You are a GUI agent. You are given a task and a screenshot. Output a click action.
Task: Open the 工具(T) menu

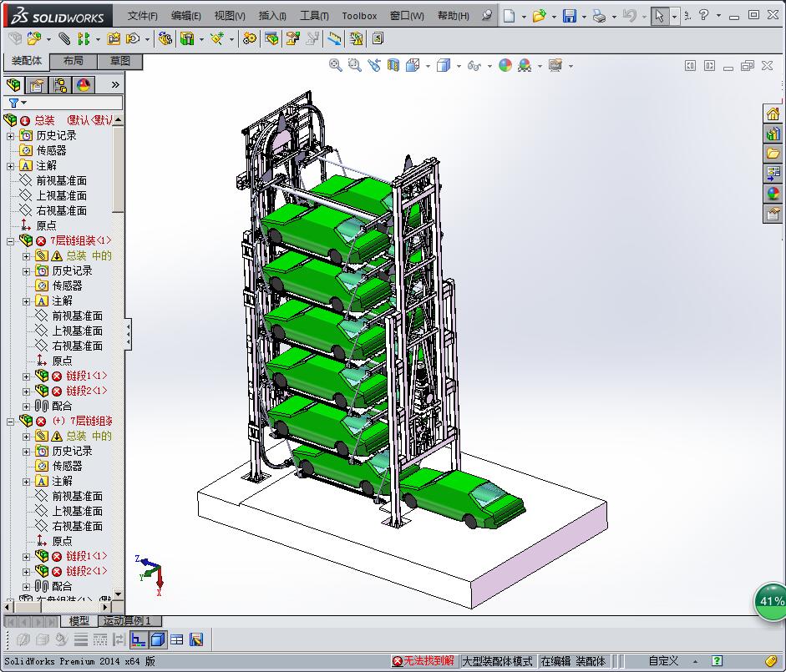click(314, 16)
